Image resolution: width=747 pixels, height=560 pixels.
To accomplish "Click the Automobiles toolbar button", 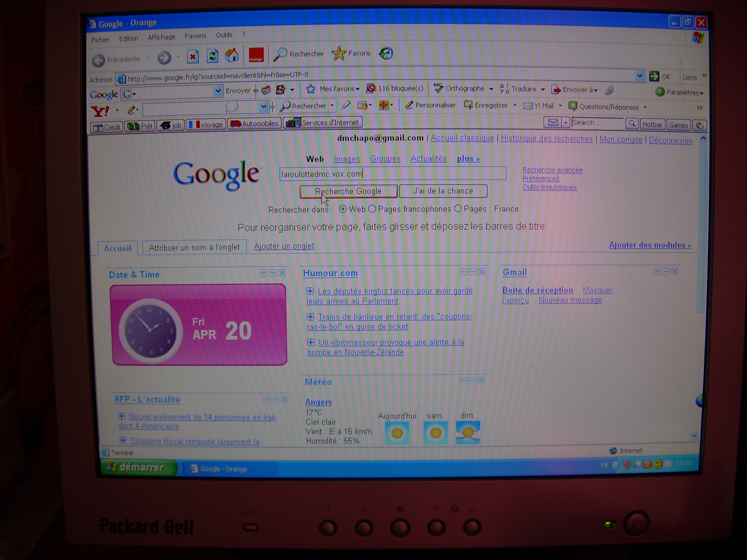I will pyautogui.click(x=254, y=124).
